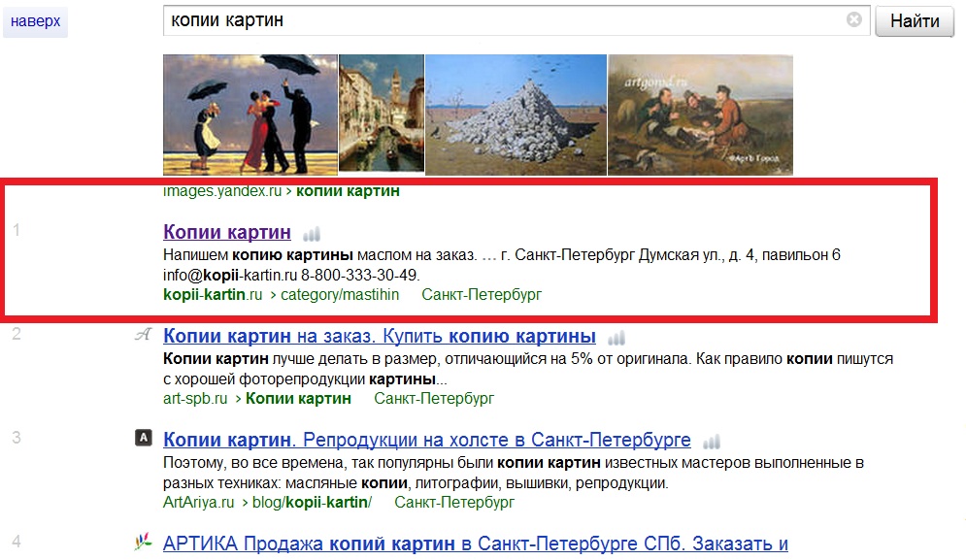
Task: Click the ArtAriya black A favicon
Action: click(144, 438)
